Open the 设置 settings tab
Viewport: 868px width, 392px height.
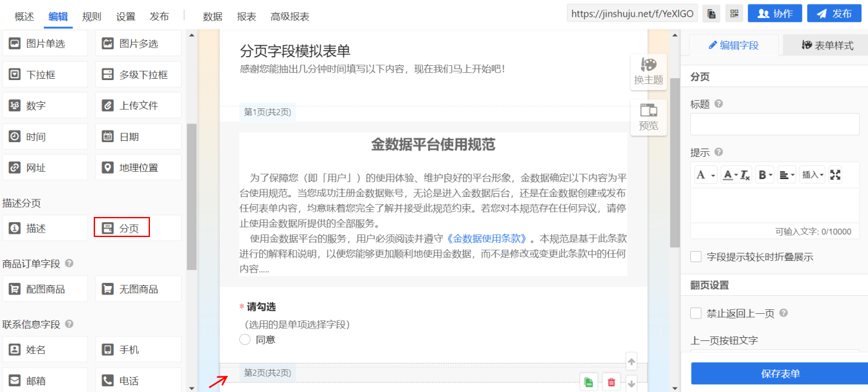click(x=126, y=17)
